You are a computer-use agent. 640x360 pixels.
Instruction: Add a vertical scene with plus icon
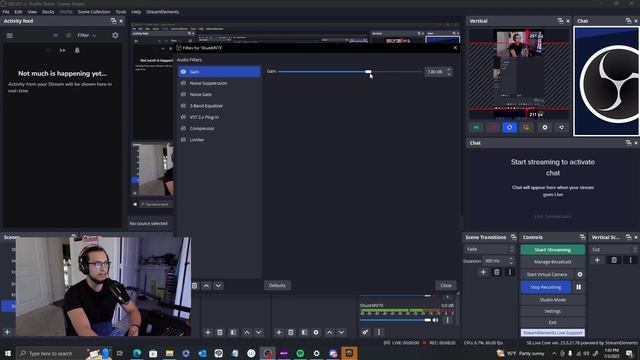(597, 260)
